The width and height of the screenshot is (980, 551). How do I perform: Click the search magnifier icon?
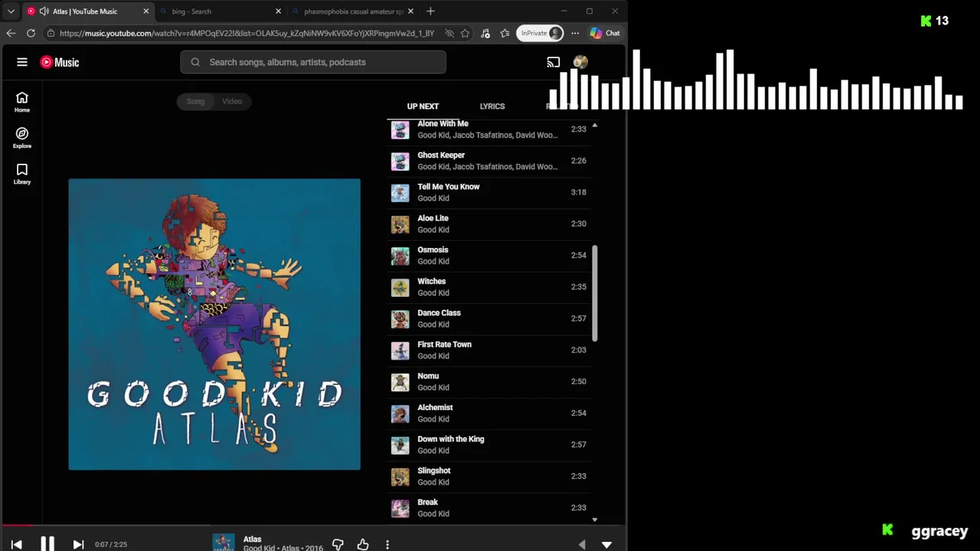tap(195, 62)
